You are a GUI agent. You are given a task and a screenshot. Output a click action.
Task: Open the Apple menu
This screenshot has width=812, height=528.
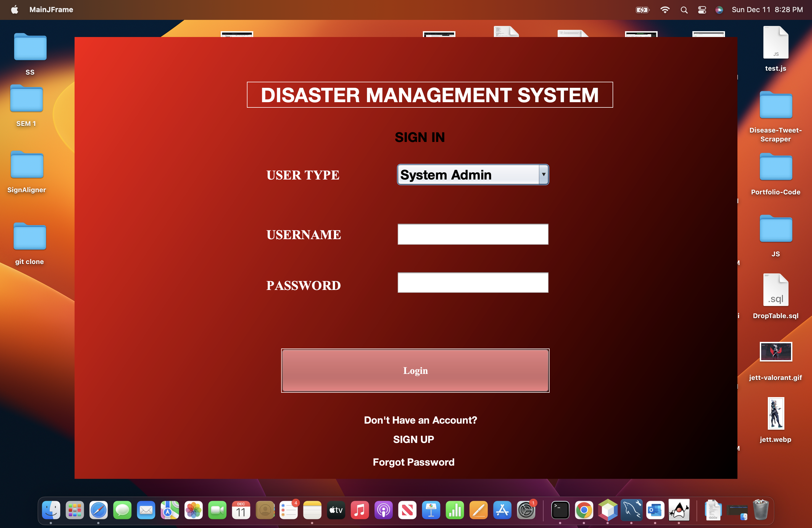[x=15, y=10]
